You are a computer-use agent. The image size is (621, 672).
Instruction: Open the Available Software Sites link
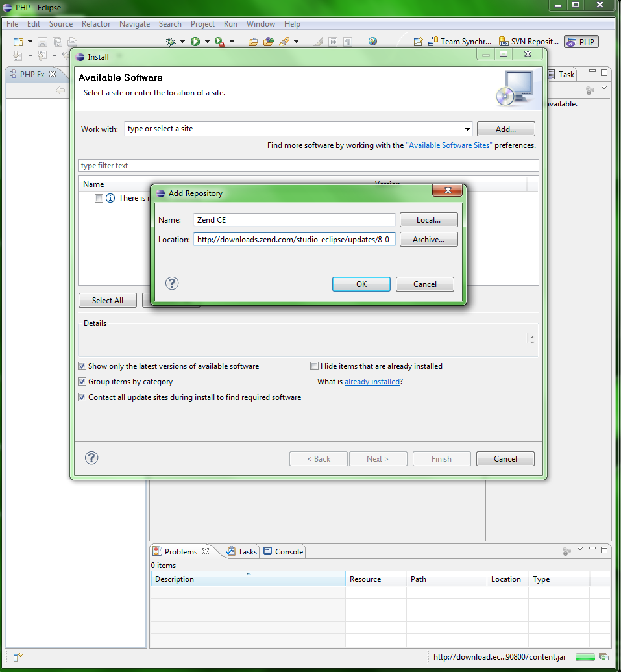tap(449, 145)
